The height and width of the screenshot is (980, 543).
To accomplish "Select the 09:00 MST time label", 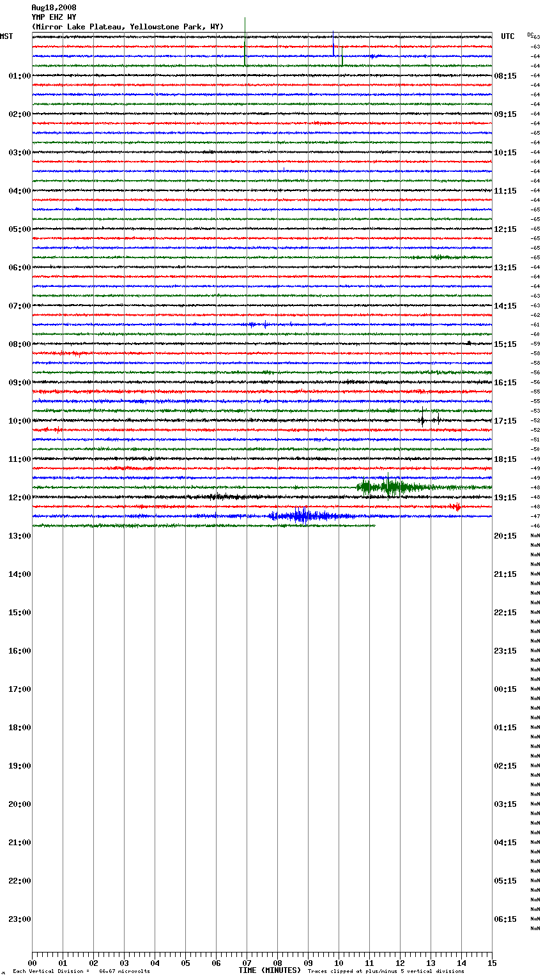I will click(20, 383).
